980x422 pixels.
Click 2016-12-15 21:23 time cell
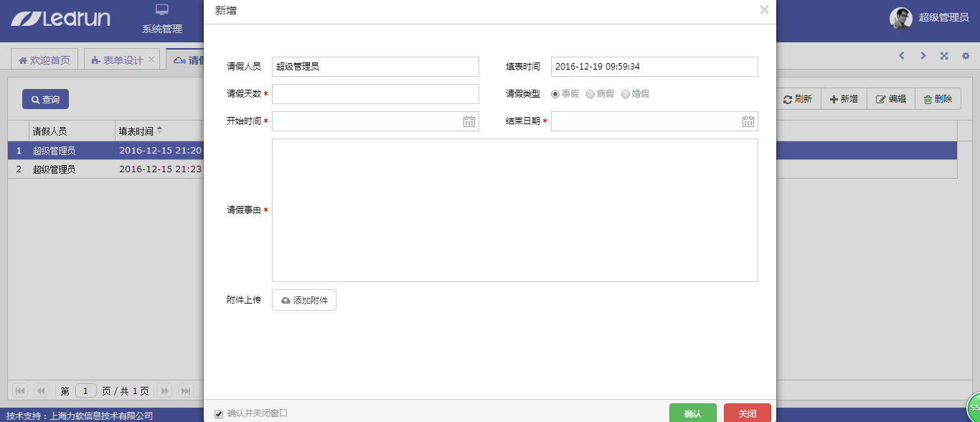[160, 169]
